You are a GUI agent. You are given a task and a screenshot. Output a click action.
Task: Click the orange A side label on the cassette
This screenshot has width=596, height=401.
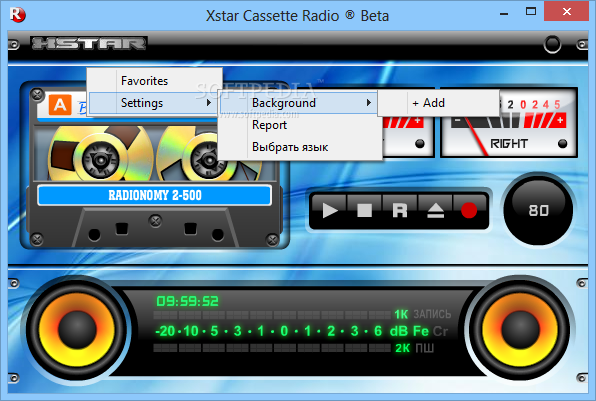(60, 105)
